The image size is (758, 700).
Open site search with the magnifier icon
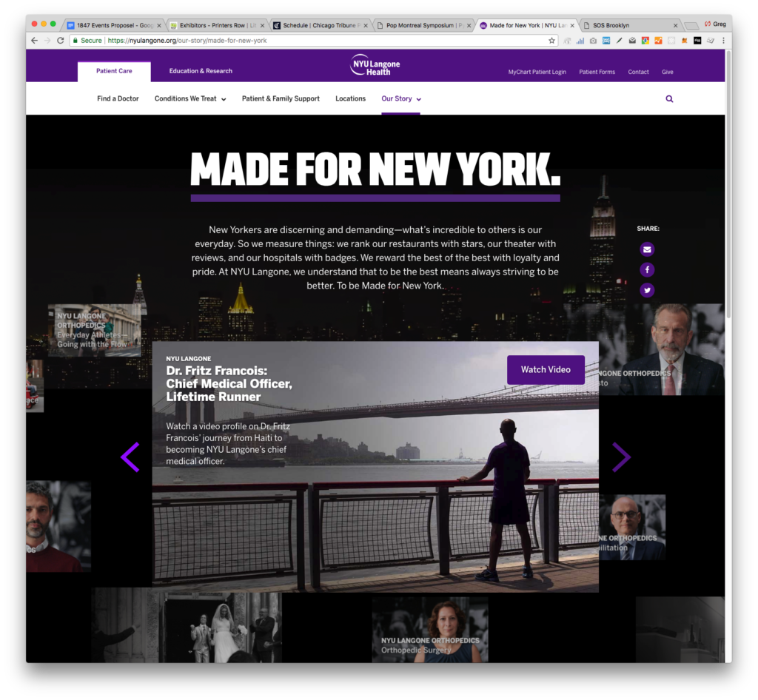(669, 98)
